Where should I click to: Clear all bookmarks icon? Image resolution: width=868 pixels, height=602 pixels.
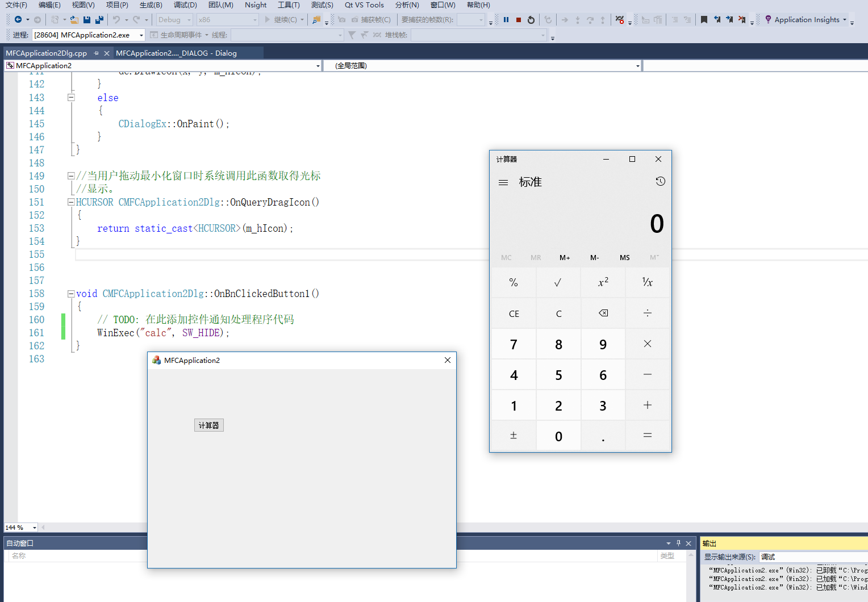point(742,19)
